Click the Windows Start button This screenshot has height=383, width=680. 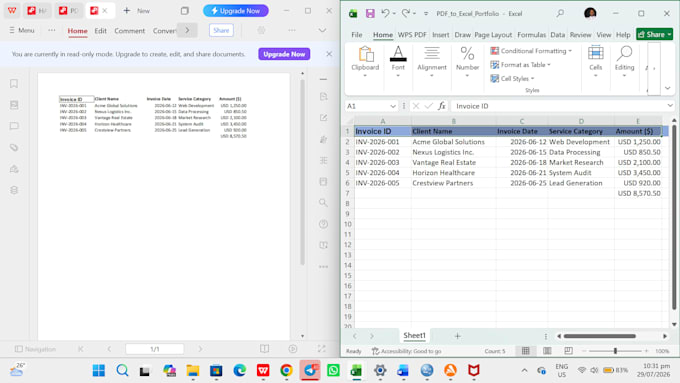pos(99,370)
